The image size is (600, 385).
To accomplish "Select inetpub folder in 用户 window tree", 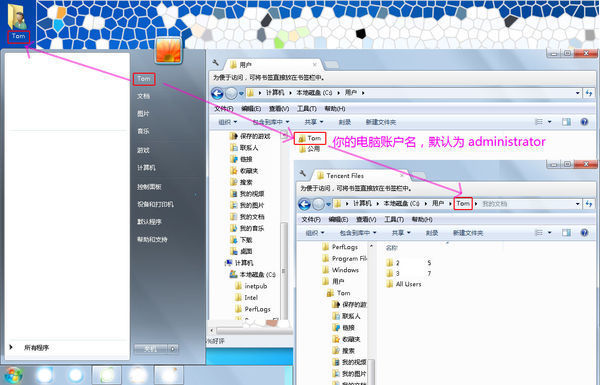I will coord(251,286).
